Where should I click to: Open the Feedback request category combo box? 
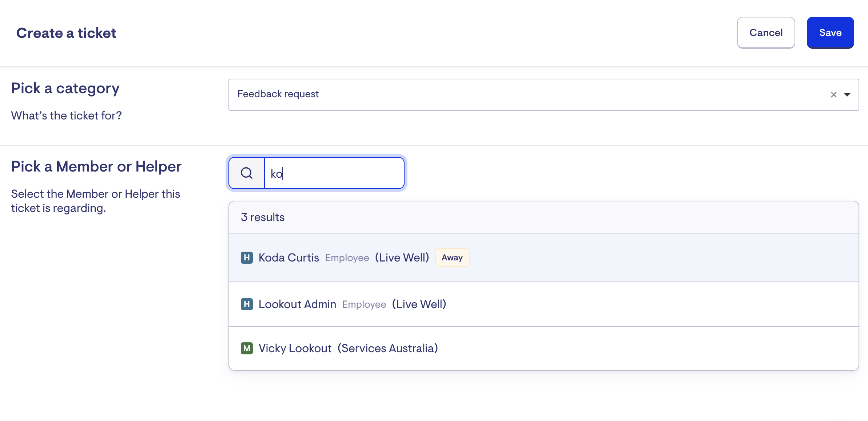[509, 94]
